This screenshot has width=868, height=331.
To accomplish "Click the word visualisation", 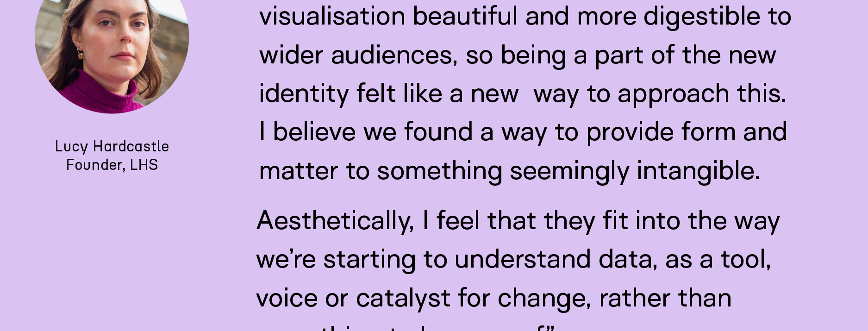I will (332, 17).
